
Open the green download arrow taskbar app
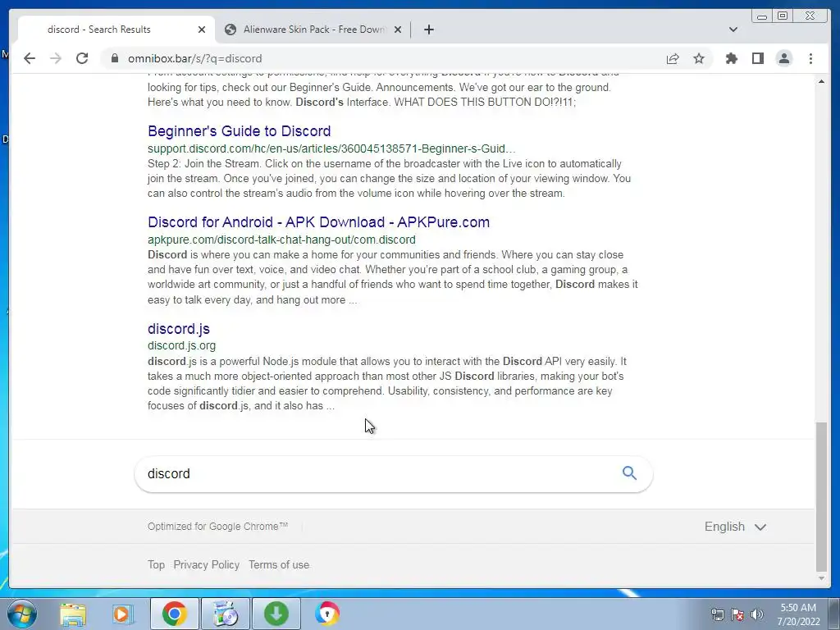(276, 614)
